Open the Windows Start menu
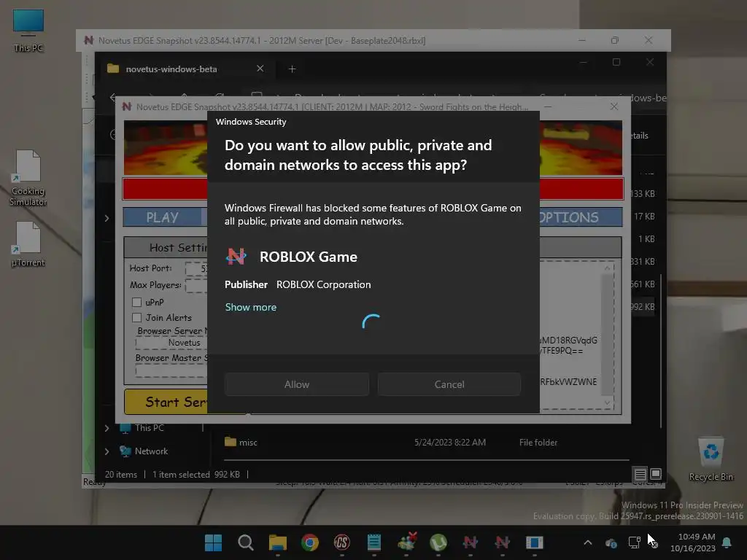The image size is (747, 560). click(214, 542)
